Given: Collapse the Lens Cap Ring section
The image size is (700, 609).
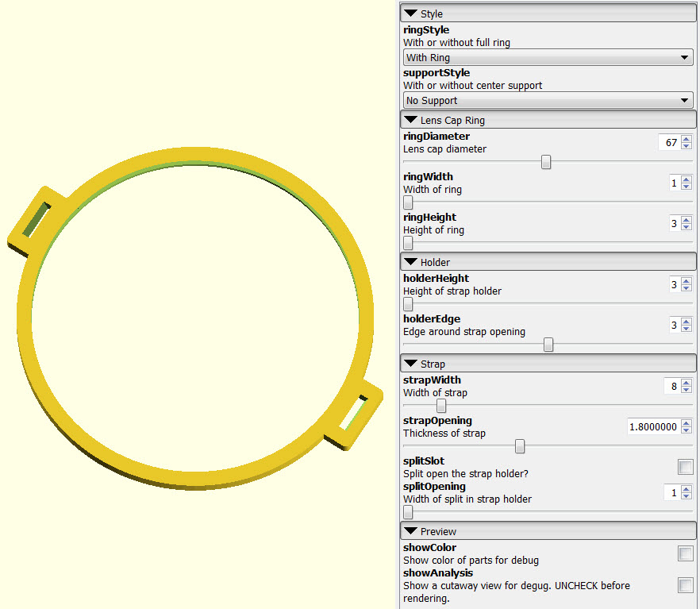Looking at the screenshot, I should pos(548,120).
